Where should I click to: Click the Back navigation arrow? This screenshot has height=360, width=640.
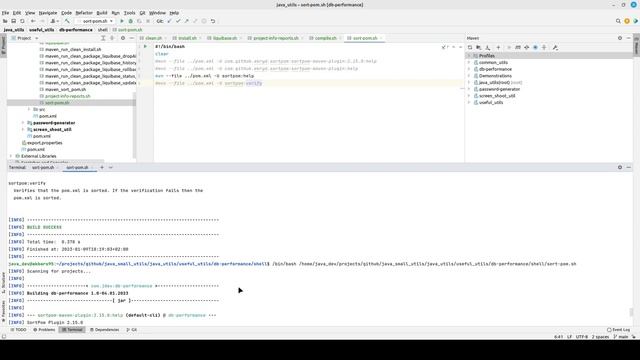tap(33, 21)
